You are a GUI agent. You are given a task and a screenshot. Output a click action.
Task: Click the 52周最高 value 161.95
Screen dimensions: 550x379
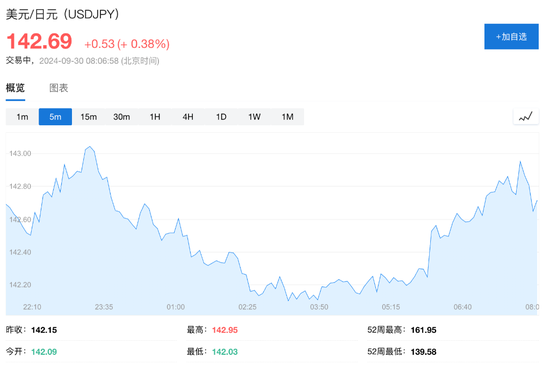coord(423,330)
